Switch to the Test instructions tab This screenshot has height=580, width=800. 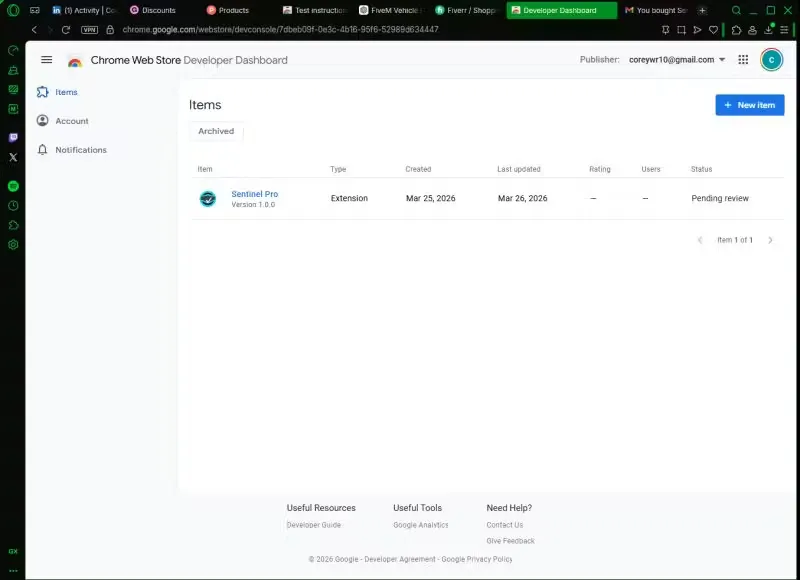click(314, 10)
